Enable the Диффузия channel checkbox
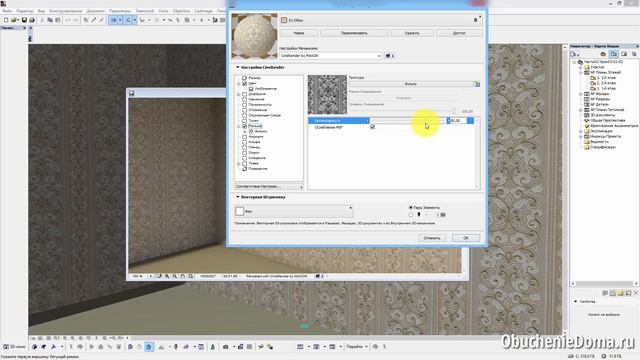 coord(244,94)
